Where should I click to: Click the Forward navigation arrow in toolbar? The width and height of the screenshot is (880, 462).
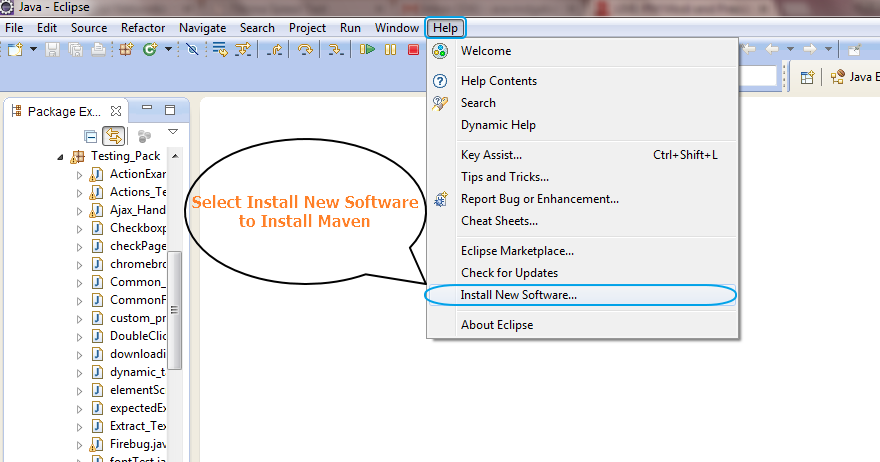809,49
